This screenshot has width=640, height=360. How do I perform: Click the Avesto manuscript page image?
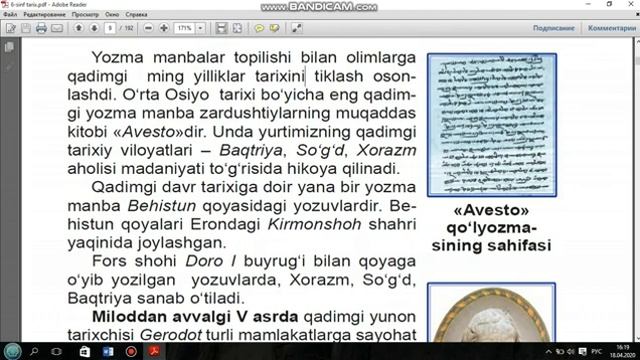coord(492,125)
